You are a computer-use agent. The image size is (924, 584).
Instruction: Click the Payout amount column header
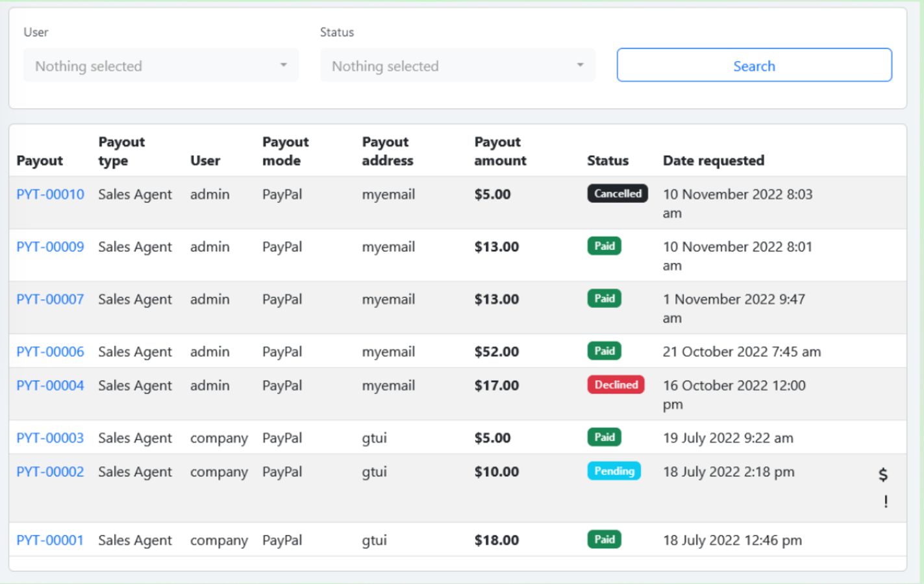tap(499, 151)
